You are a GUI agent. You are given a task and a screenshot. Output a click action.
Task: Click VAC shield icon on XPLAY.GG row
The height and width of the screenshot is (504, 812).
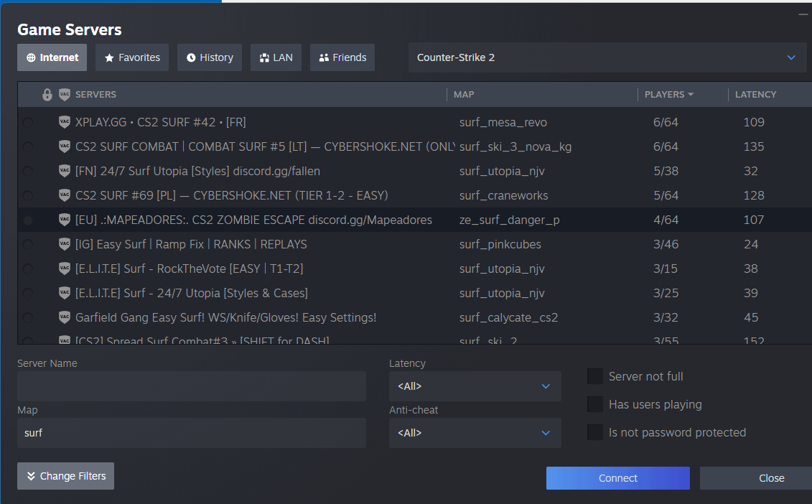coord(64,122)
